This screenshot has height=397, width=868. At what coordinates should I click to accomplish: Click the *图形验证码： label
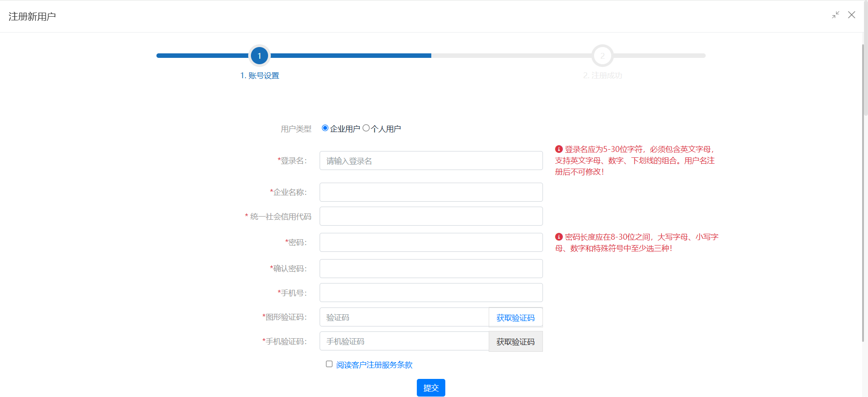tap(285, 317)
